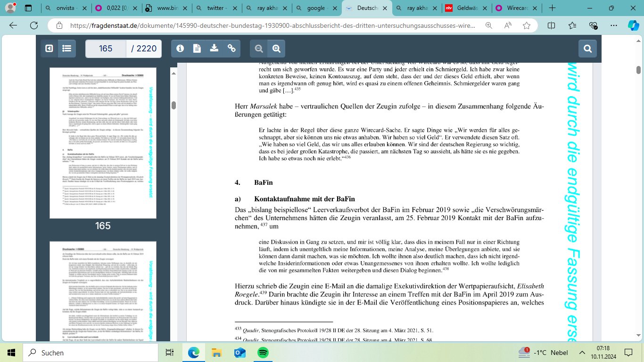Open Edge settings and more menu
The width and height of the screenshot is (644, 362).
click(x=613, y=25)
